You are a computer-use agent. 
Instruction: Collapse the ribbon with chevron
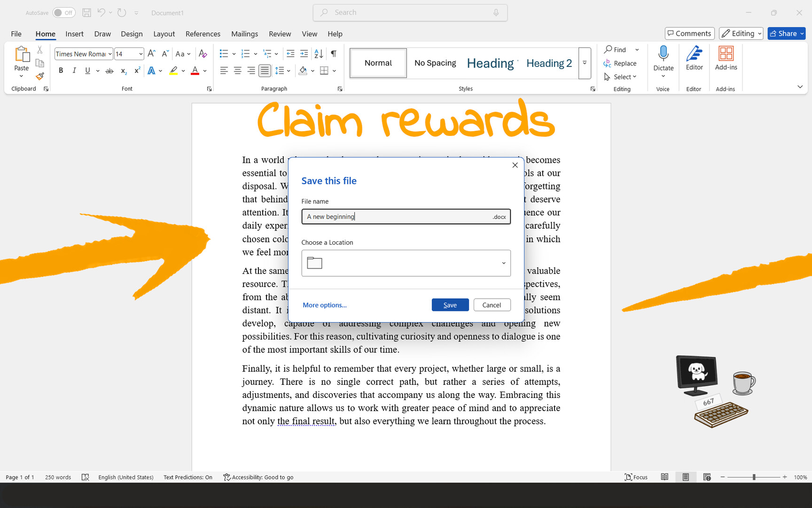click(x=800, y=87)
